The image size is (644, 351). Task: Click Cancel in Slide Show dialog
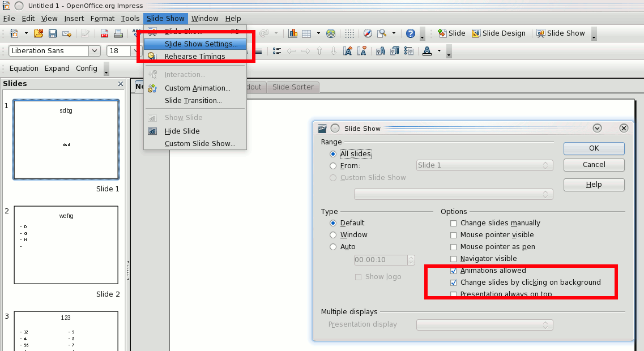(594, 165)
